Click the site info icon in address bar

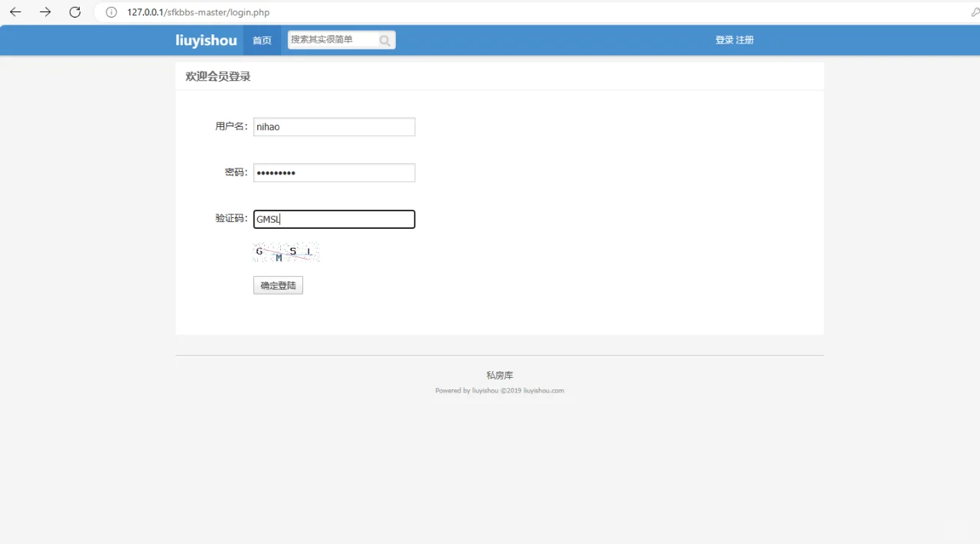click(x=111, y=12)
